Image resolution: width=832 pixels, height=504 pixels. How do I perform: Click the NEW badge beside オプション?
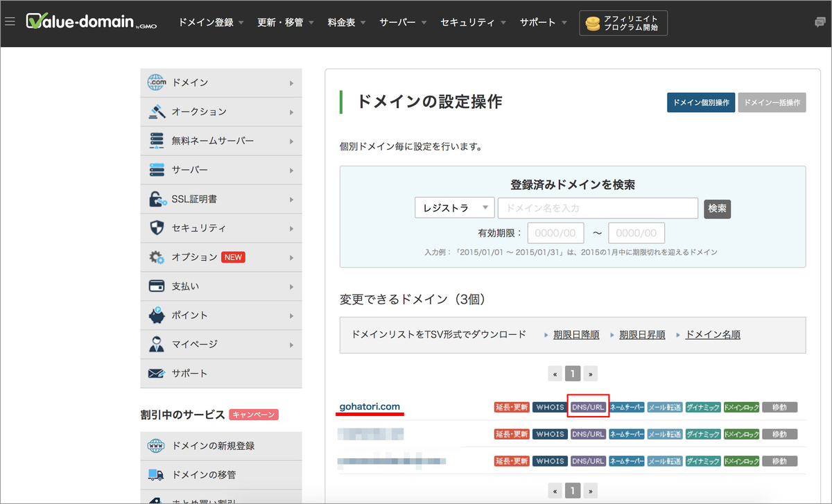point(233,257)
